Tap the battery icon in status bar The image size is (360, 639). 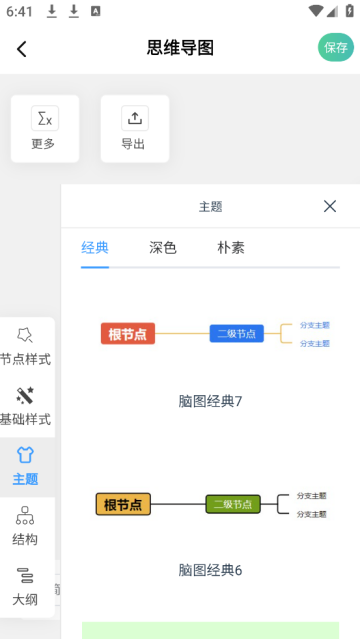(350, 11)
